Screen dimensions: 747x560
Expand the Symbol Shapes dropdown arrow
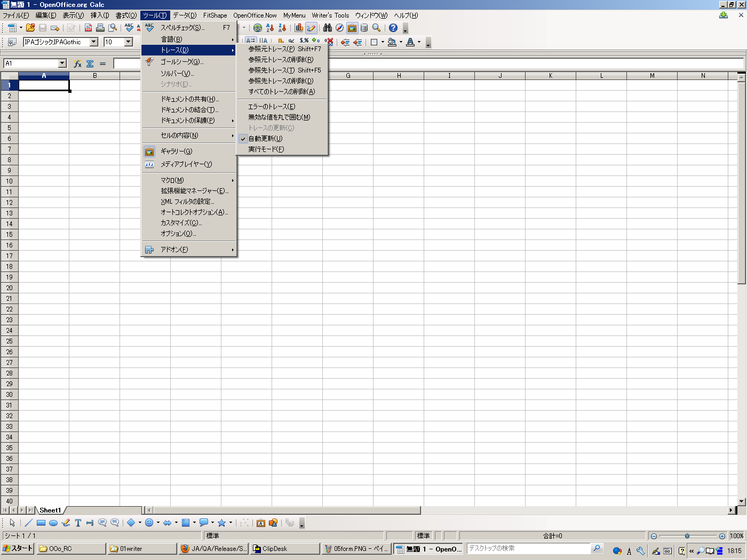(158, 523)
